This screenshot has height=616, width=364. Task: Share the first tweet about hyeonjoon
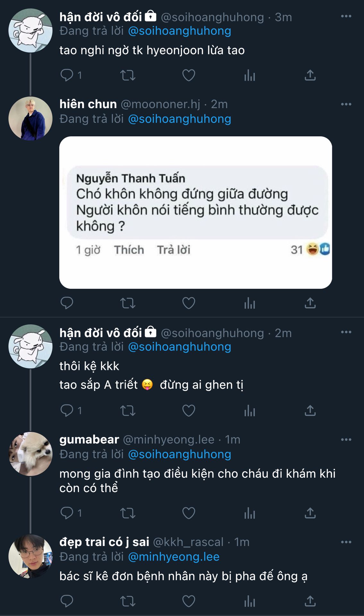pyautogui.click(x=310, y=75)
